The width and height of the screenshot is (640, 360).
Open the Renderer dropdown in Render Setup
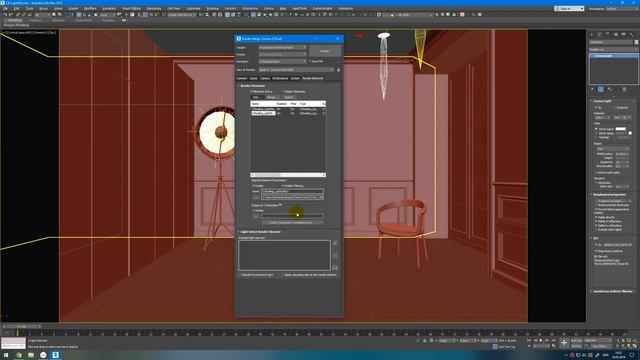click(282, 61)
